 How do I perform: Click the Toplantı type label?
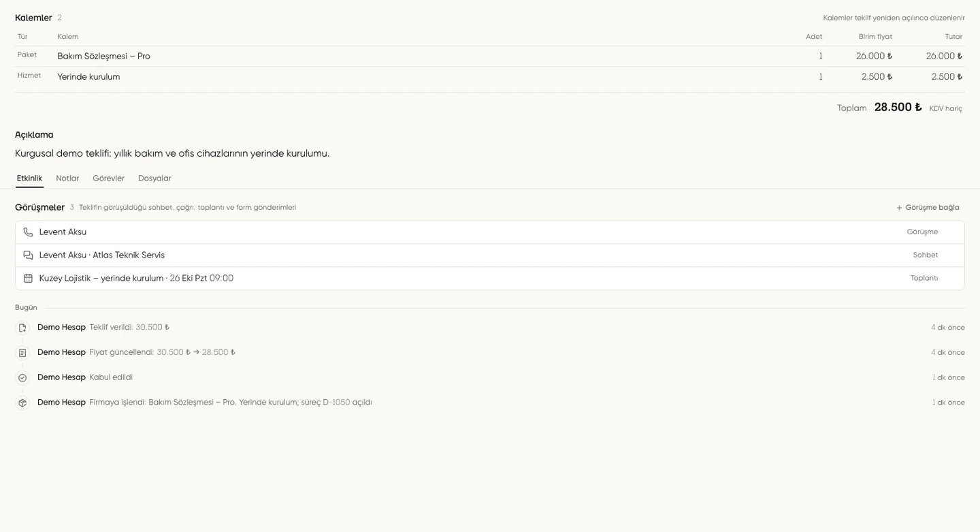tap(924, 279)
